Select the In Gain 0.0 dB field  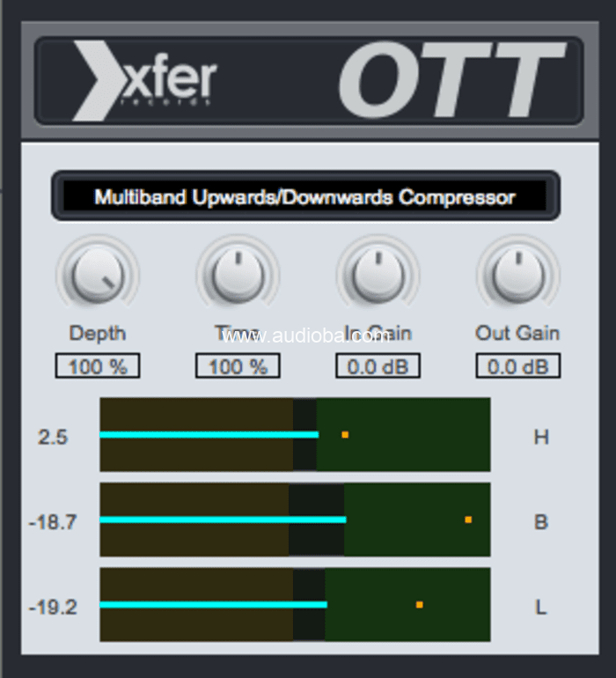(378, 366)
